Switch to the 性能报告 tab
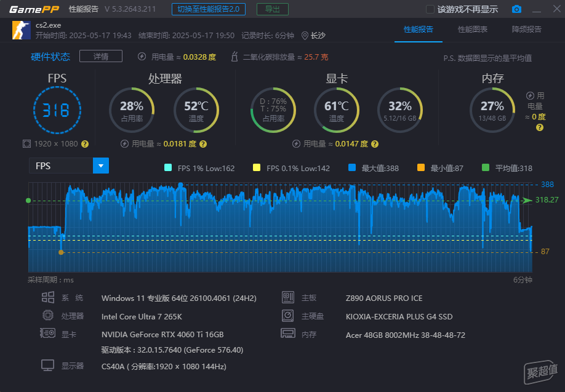The height and width of the screenshot is (392, 565). tap(419, 30)
